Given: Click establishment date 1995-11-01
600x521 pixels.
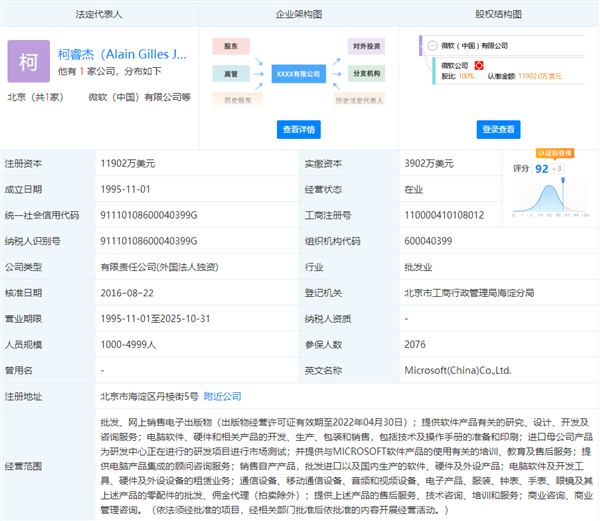Looking at the screenshot, I should (125, 189).
